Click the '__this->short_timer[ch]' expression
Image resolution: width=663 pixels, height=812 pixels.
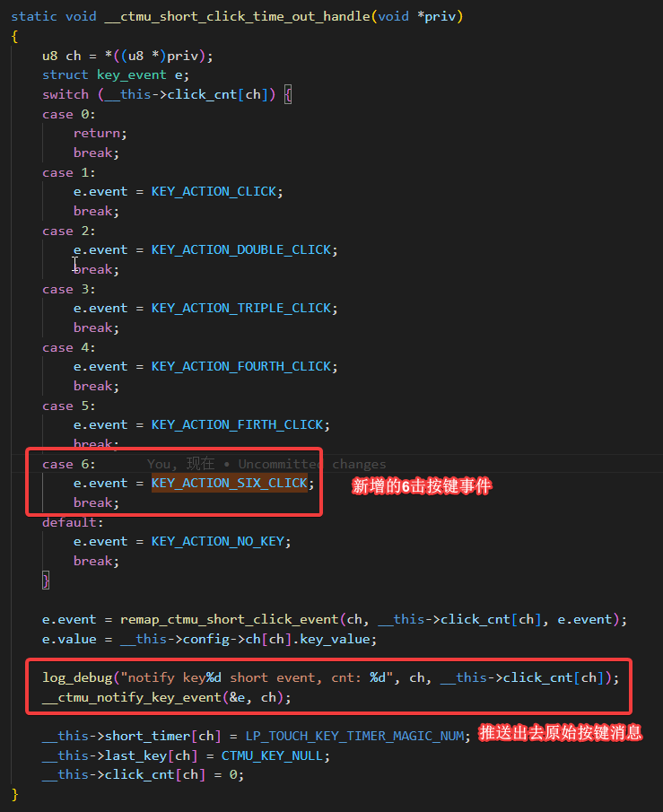point(132,737)
